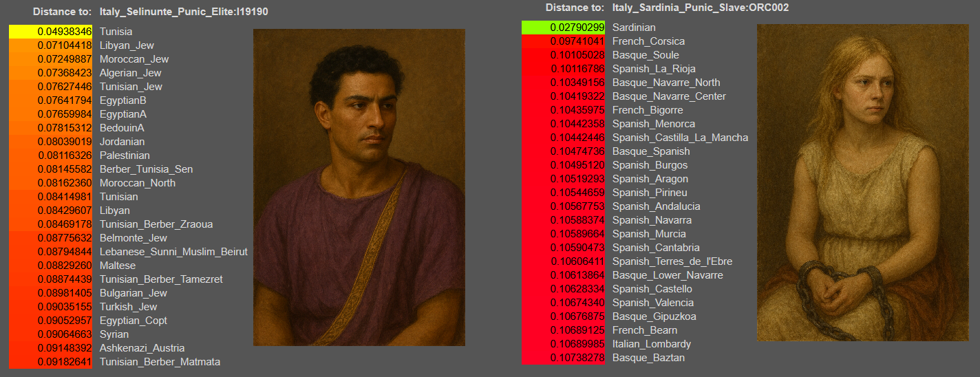Select the Spanish_Murcia label
This screenshot has height=377, width=980.
[649, 234]
